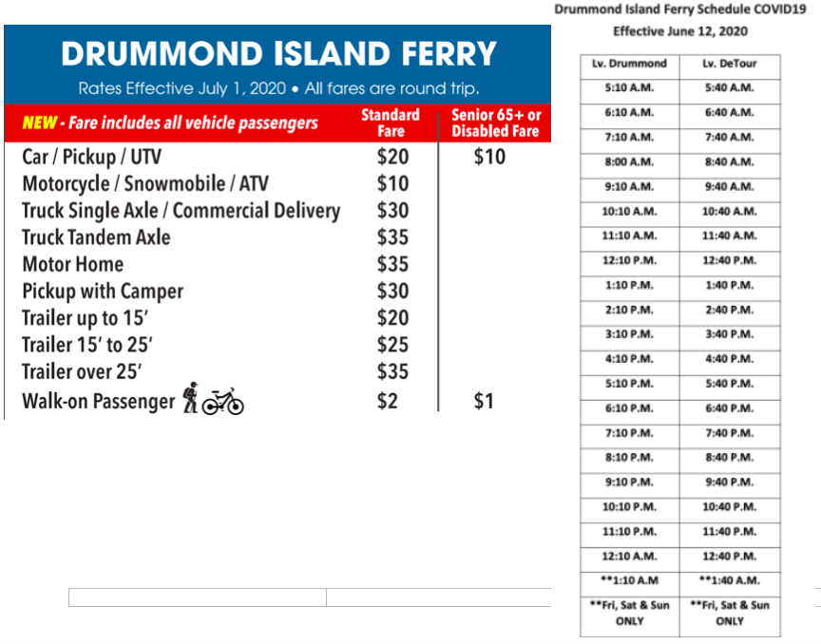Click the Senior 65+ or Disabled Fare header
821x644 pixels.
pyautogui.click(x=495, y=123)
